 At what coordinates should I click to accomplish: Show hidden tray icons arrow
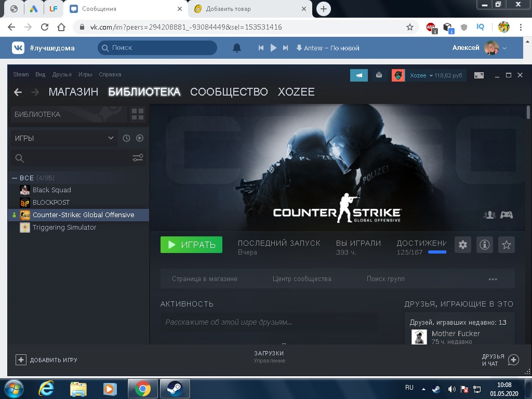tap(423, 389)
